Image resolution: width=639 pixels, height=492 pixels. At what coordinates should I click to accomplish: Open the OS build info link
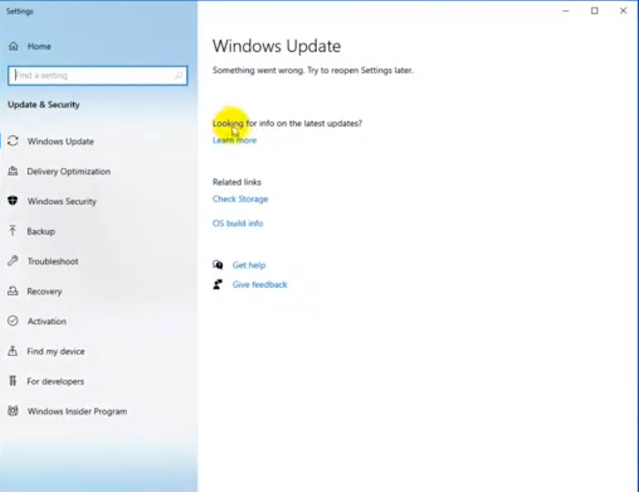[x=238, y=223]
